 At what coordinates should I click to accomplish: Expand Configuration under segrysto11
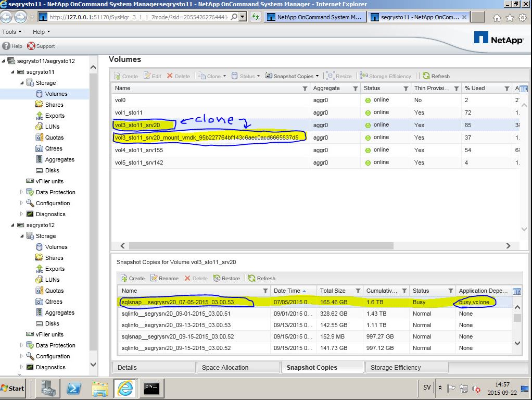click(x=22, y=203)
